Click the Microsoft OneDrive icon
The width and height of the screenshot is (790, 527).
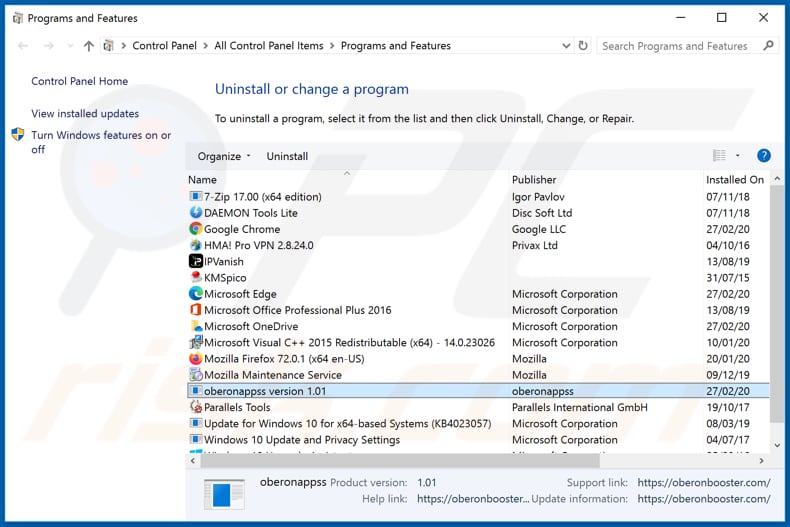(195, 326)
